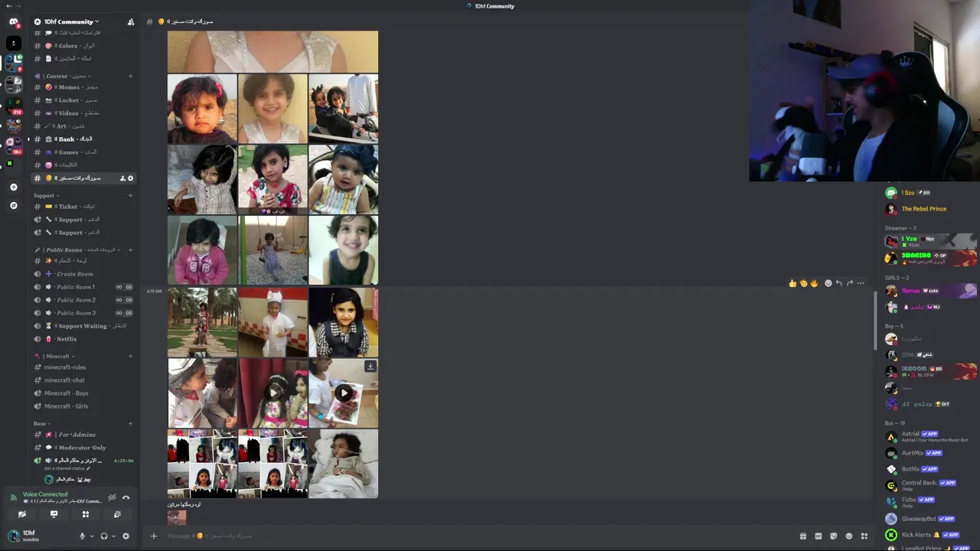Collapse the Minecraft category
This screenshot has height=551, width=980.
tap(54, 356)
